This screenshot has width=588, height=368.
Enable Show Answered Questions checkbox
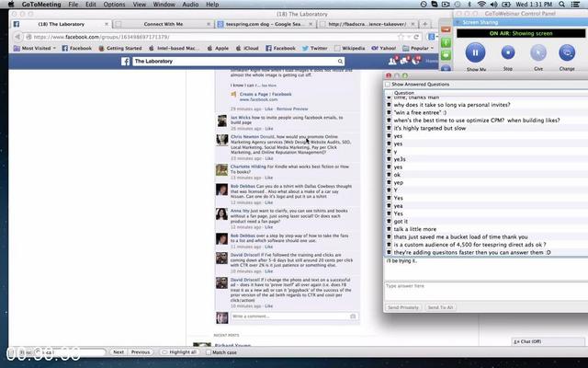tap(388, 85)
